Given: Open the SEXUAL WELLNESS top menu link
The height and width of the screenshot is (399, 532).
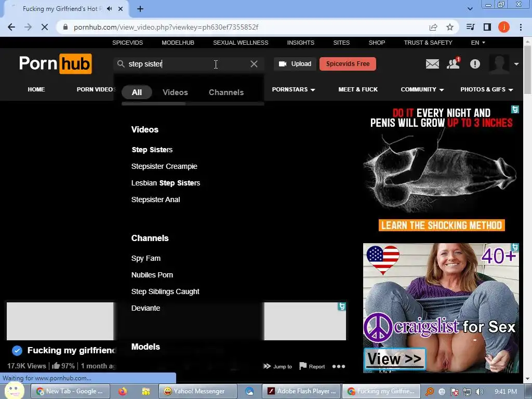Looking at the screenshot, I should point(241,43).
